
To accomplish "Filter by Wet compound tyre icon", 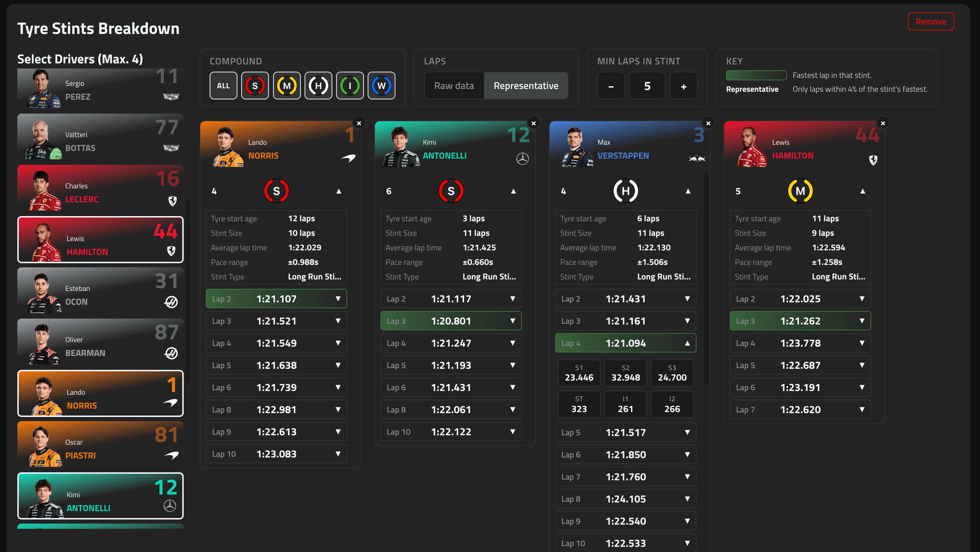I will pos(381,86).
